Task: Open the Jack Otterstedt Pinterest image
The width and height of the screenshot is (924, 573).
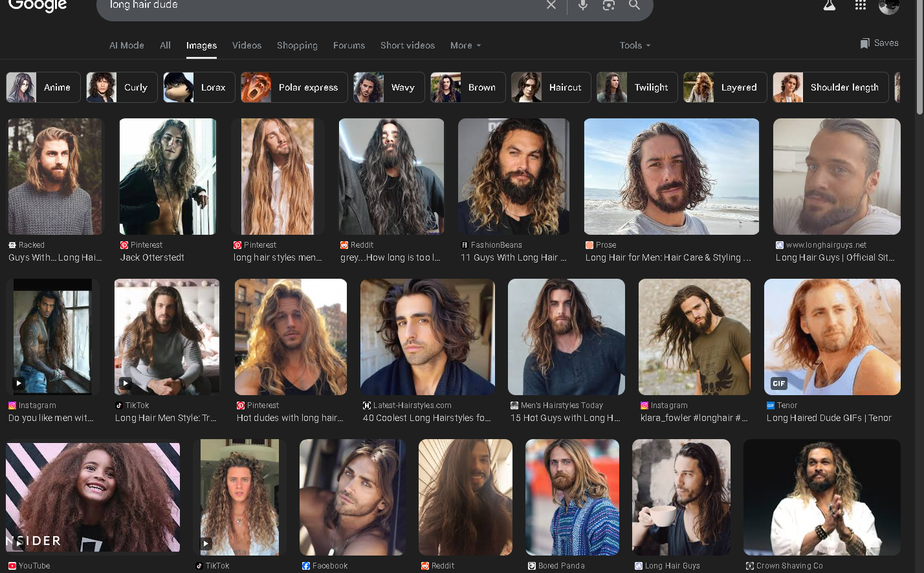Action: pos(168,177)
